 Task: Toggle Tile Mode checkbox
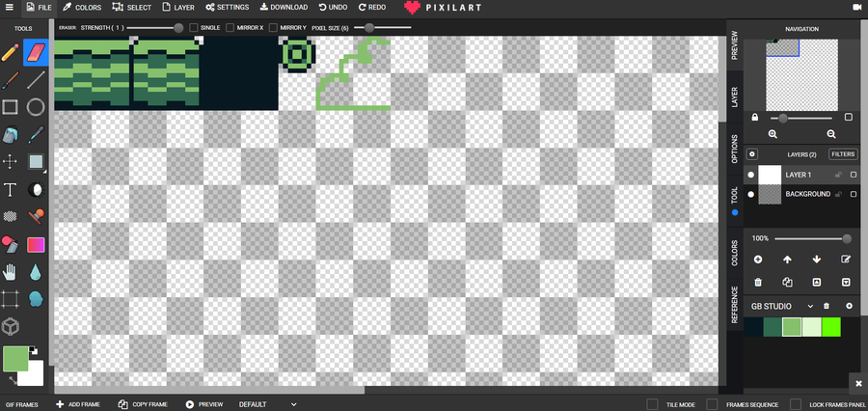(x=653, y=404)
